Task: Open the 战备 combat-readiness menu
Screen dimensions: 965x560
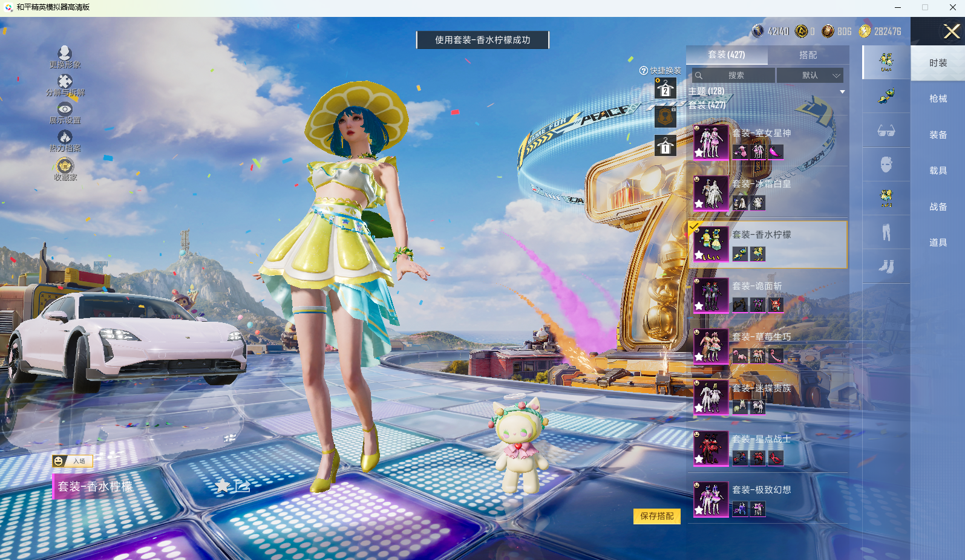Action: [x=938, y=207]
